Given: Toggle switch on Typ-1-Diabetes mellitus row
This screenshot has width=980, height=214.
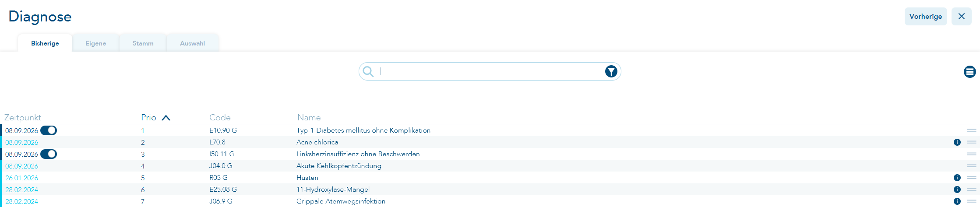Looking at the screenshot, I should (x=49, y=130).
